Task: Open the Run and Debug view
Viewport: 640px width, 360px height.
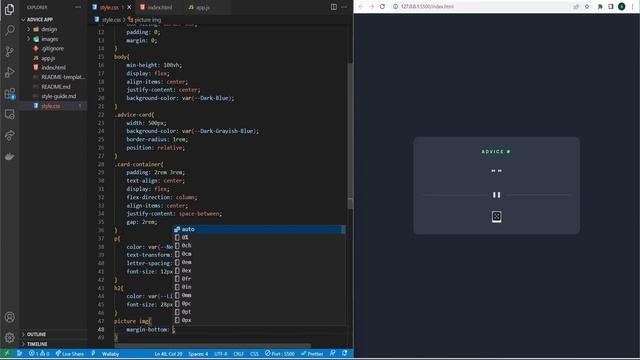Action: click(9, 72)
